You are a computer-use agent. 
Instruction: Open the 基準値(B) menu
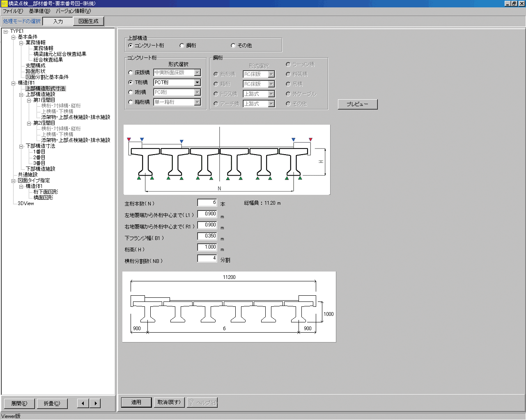pos(39,11)
